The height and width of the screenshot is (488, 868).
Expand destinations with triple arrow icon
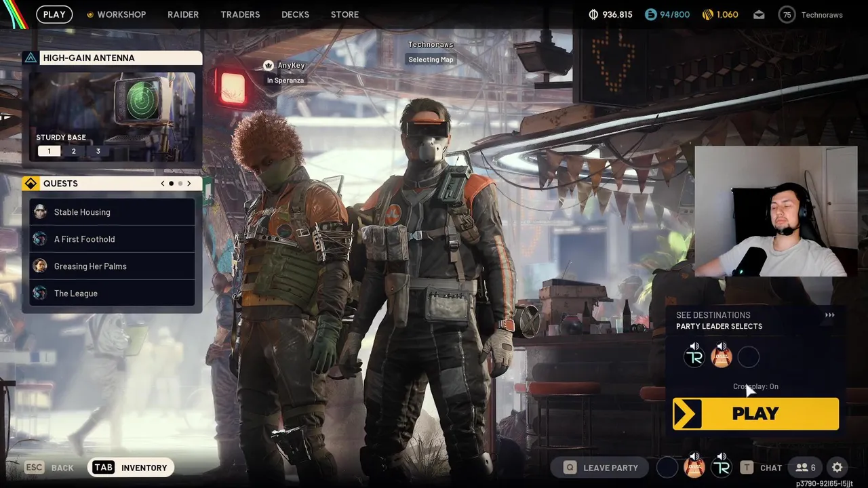click(829, 315)
